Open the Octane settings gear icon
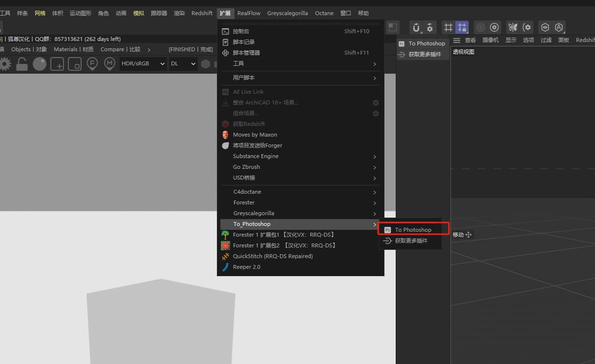The image size is (595, 364). [x=5, y=63]
